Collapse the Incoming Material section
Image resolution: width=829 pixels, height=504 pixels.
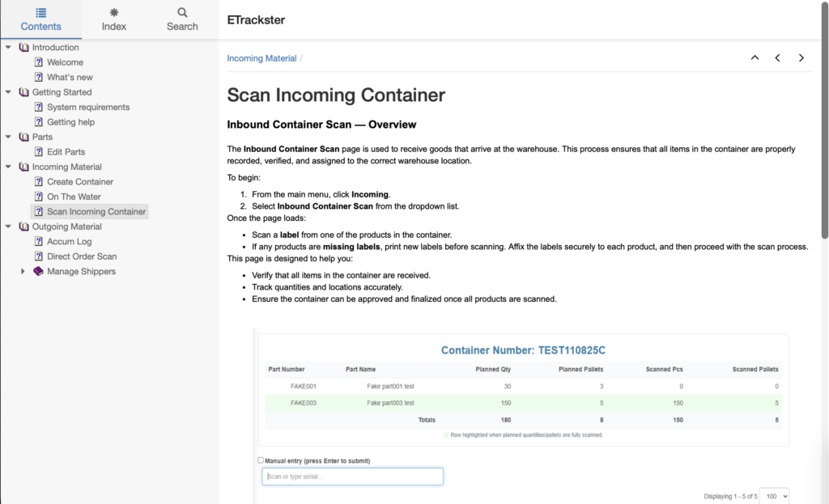coord(9,167)
